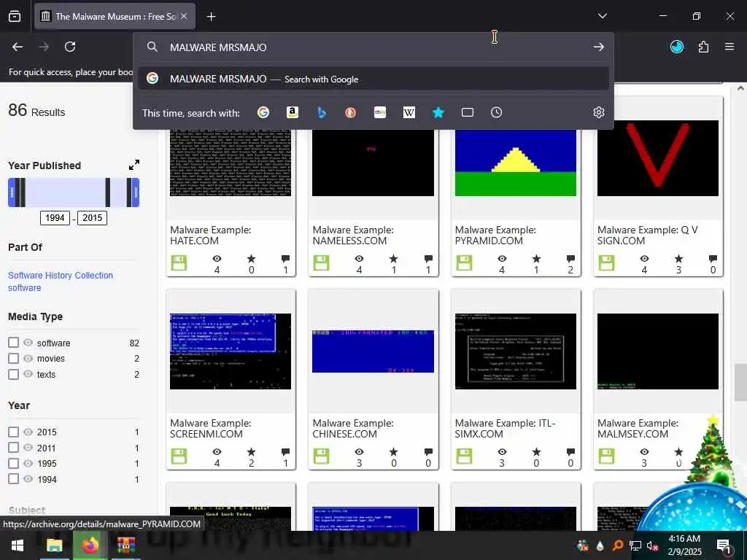Check the software media type box
Screen dimensions: 747x560
[x=13, y=343]
